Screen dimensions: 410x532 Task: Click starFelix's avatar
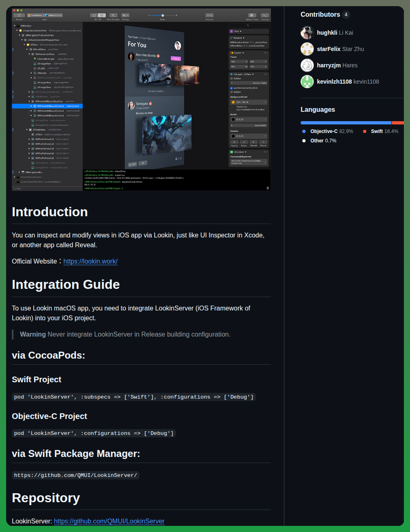(307, 49)
